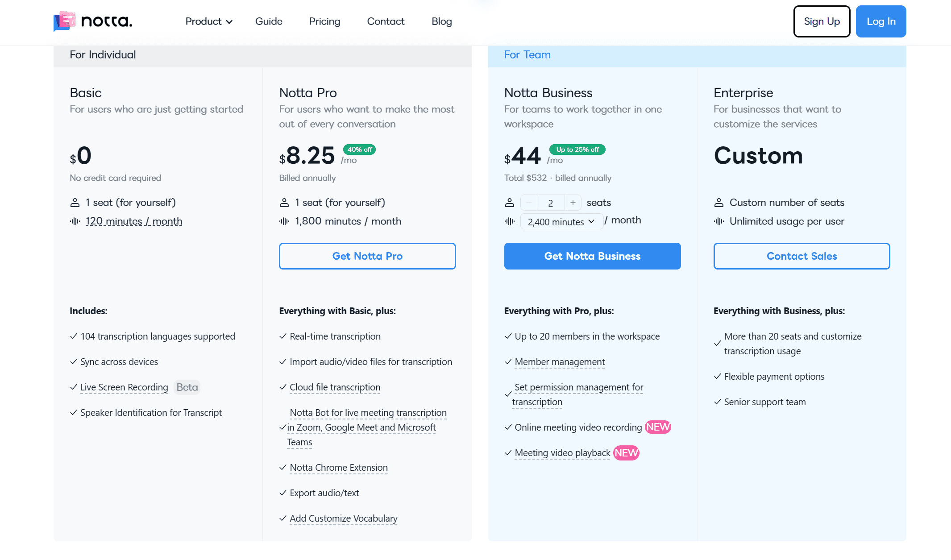Click the NEW badge on Meeting video playback feature

click(x=625, y=452)
